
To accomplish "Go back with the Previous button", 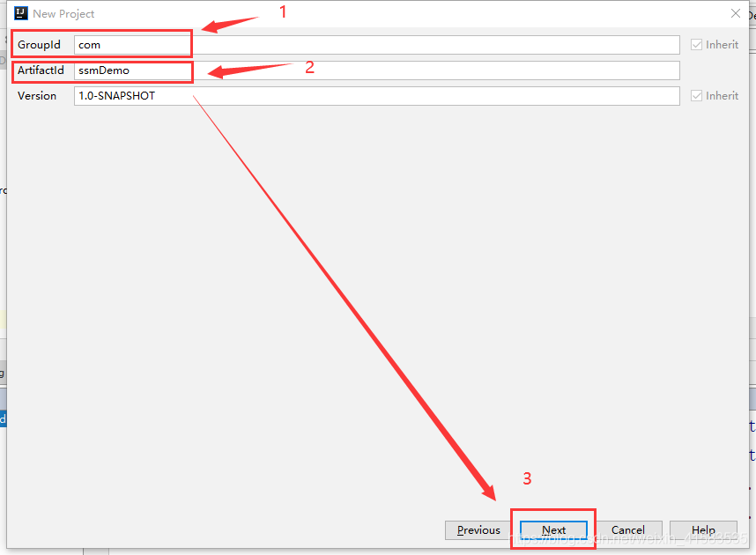I will [x=478, y=530].
